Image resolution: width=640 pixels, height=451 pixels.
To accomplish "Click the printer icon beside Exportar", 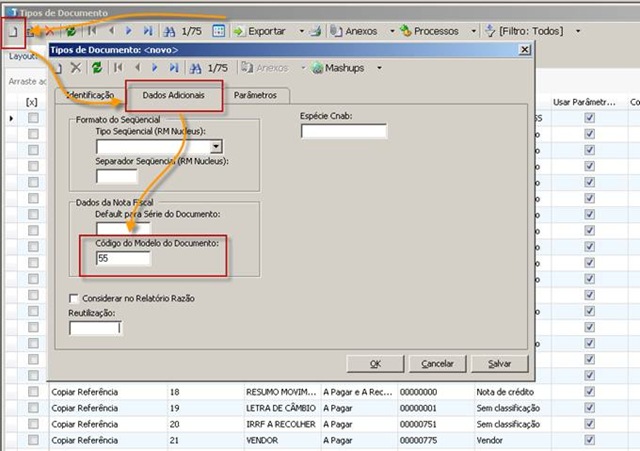I will pyautogui.click(x=316, y=31).
